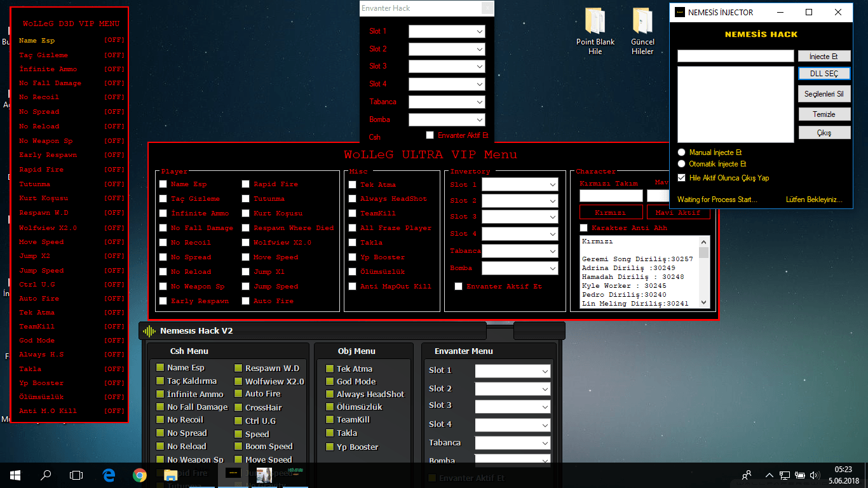The height and width of the screenshot is (488, 868).
Task: Launch Microsoft Edge from the taskbar
Action: 109,475
